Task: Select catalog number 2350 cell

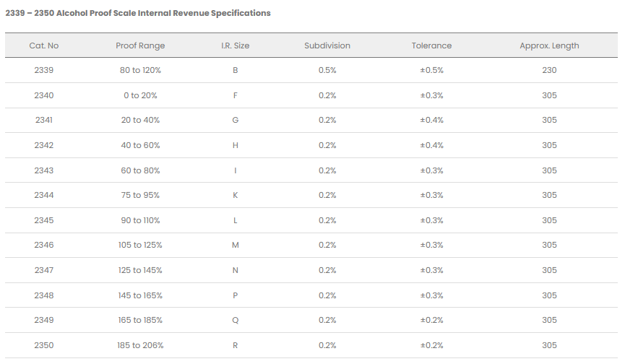Action: (43, 345)
